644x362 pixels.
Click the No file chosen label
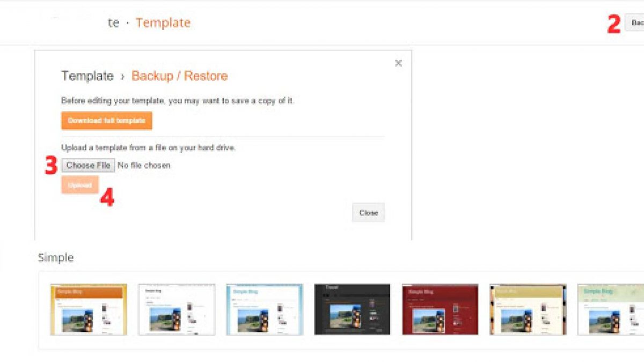[144, 166]
